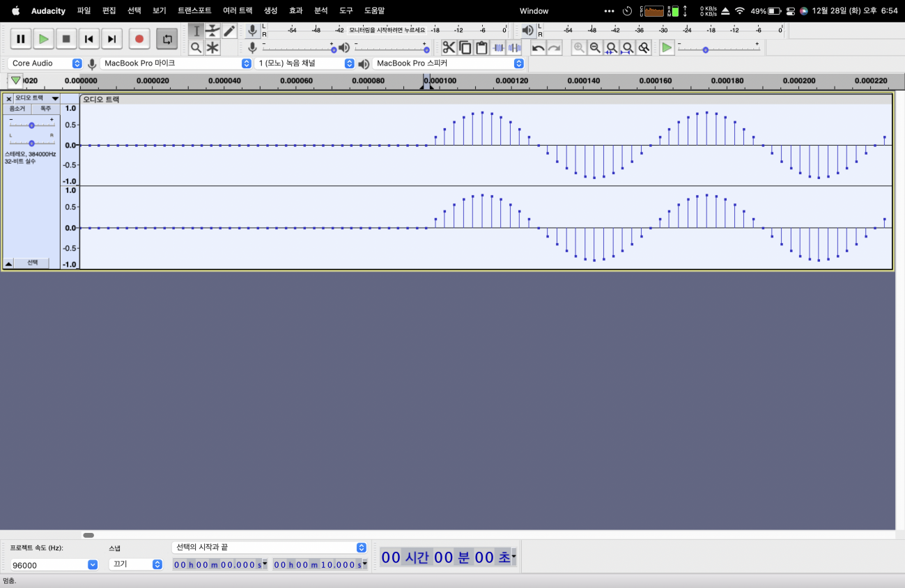Skip to the start of the project
The width and height of the screenshot is (905, 588).
[x=89, y=39]
